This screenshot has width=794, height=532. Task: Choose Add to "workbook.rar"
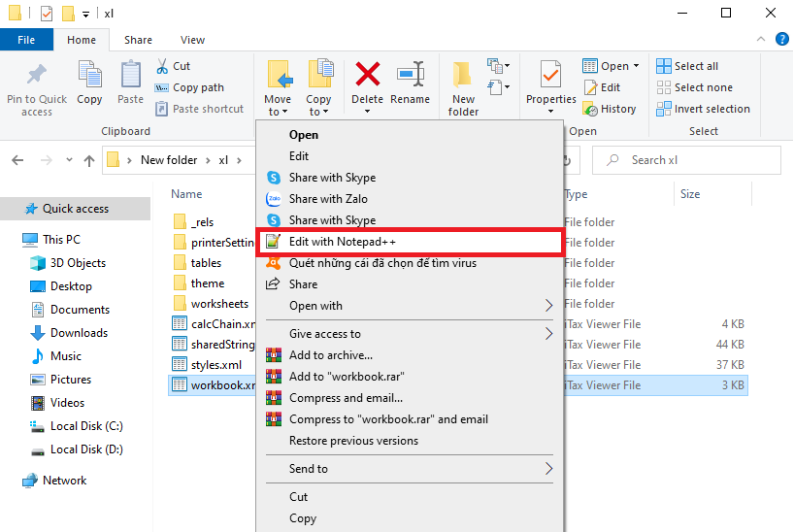347,377
